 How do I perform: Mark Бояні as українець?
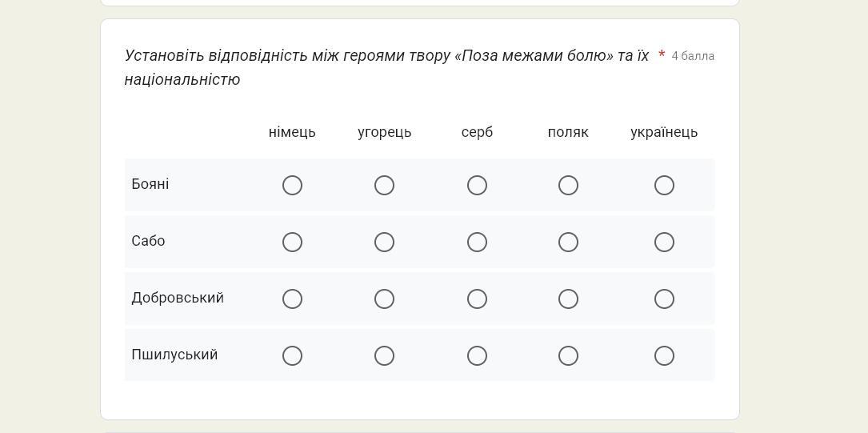click(x=664, y=186)
